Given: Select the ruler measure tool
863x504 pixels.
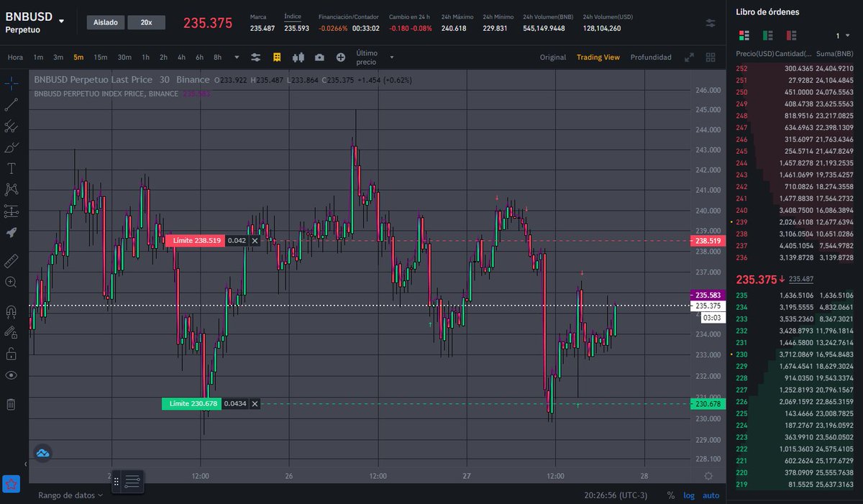Looking at the screenshot, I should [x=11, y=261].
